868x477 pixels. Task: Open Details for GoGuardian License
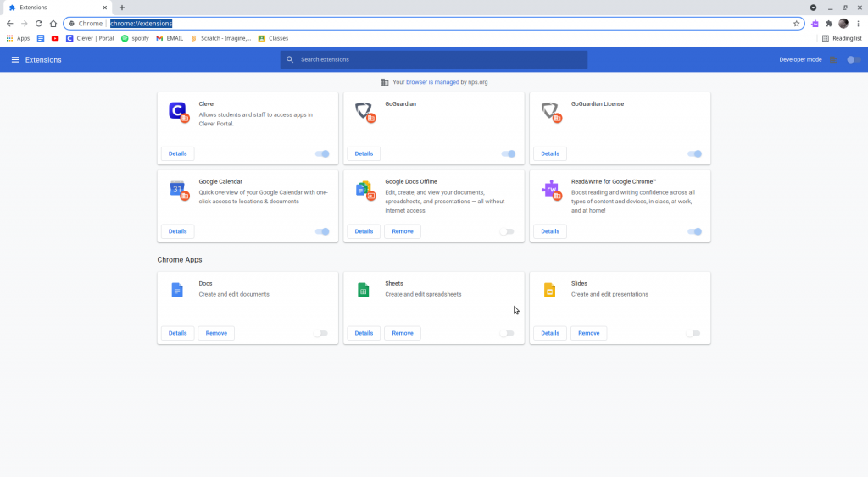pos(549,154)
